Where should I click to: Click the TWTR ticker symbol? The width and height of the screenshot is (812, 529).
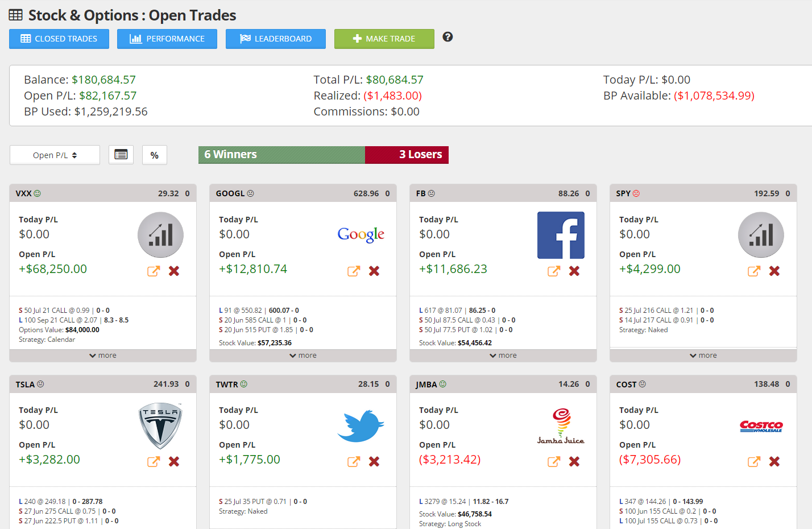pyautogui.click(x=227, y=385)
